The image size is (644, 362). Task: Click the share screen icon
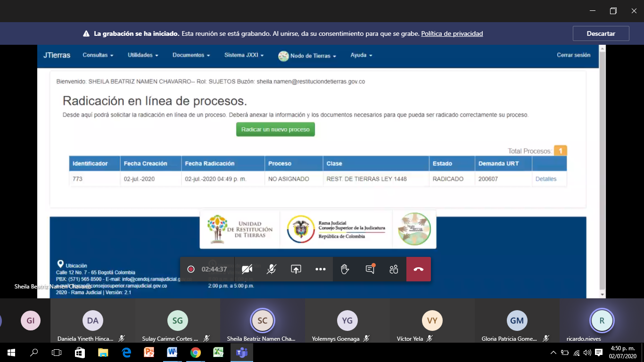click(x=296, y=269)
